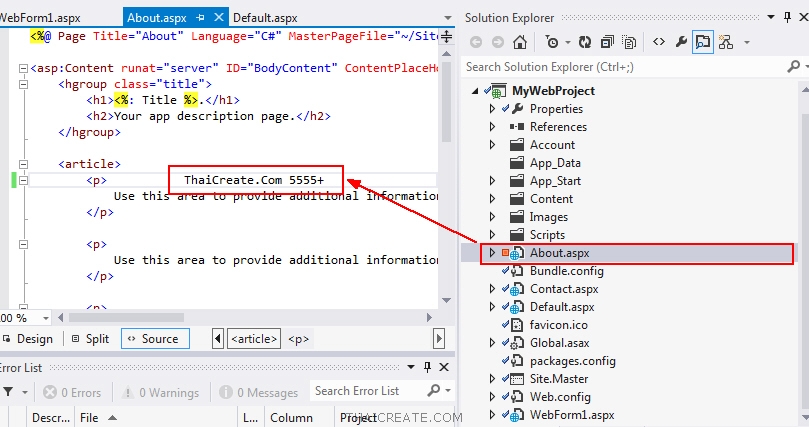Click View Class Diagram icon
This screenshot has height=427, width=809.
pyautogui.click(x=726, y=42)
